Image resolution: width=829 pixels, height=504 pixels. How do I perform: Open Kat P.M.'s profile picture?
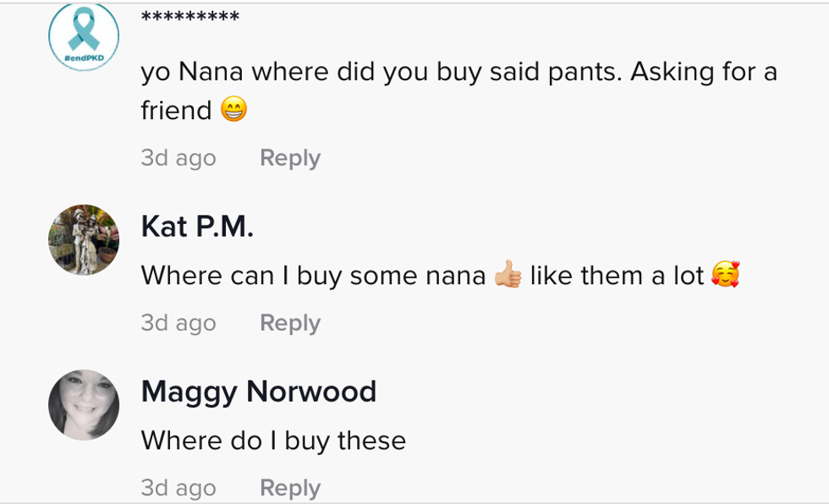84,240
